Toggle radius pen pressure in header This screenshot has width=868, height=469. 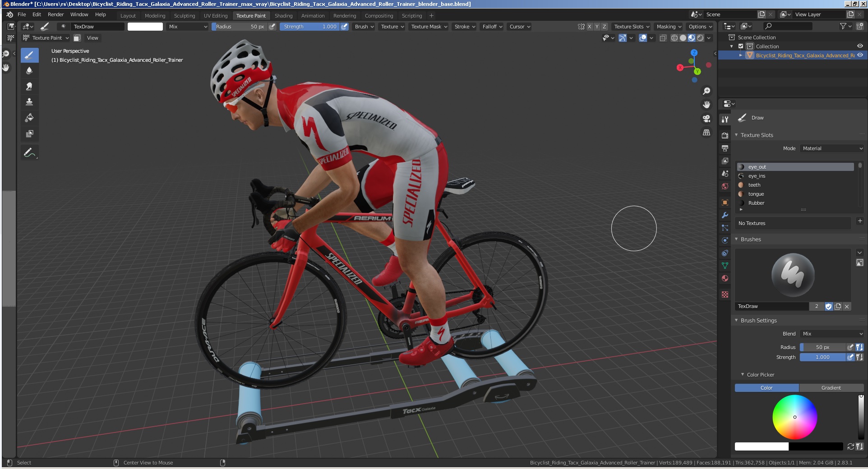pos(272,27)
